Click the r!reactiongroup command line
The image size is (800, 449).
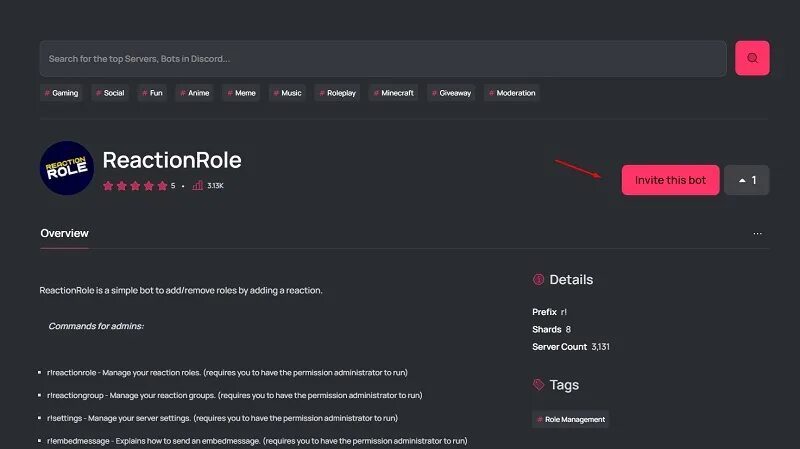(235, 395)
